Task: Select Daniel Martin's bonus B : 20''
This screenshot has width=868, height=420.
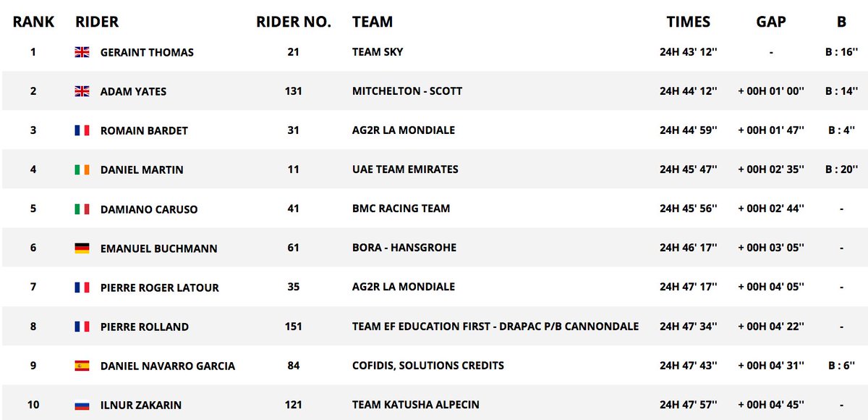Action: tap(841, 169)
